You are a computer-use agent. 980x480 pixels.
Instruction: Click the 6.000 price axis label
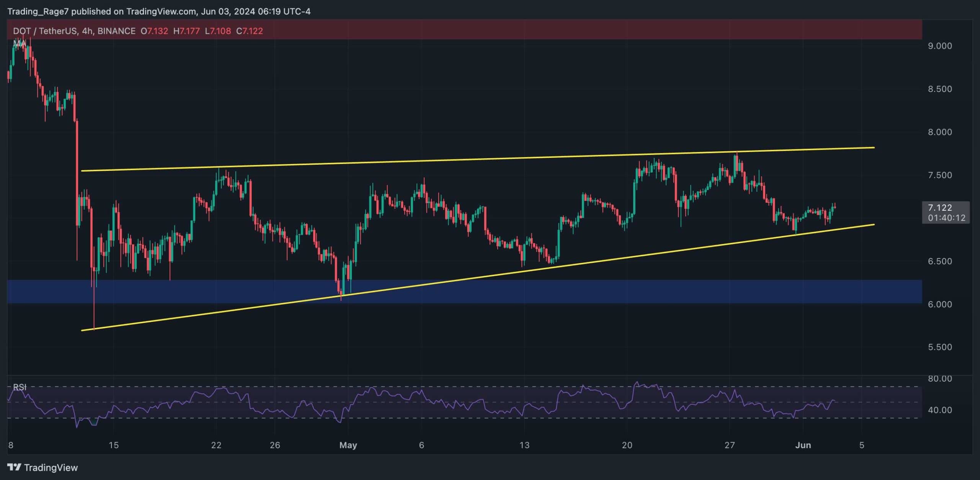(x=940, y=304)
